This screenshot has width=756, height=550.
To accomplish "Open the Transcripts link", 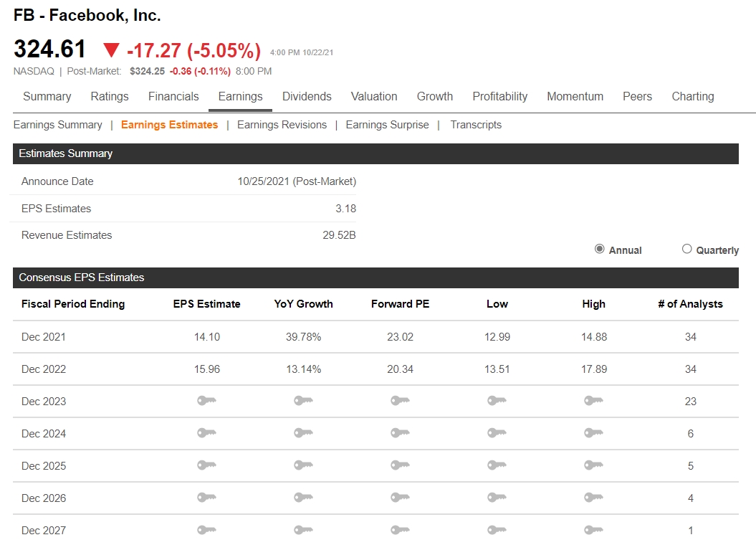I will [476, 125].
